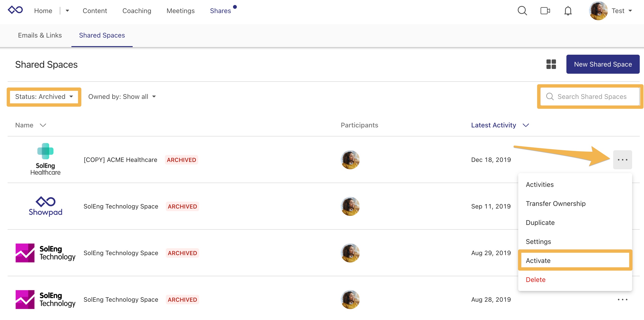Choose Delete from the context menu

click(x=536, y=279)
